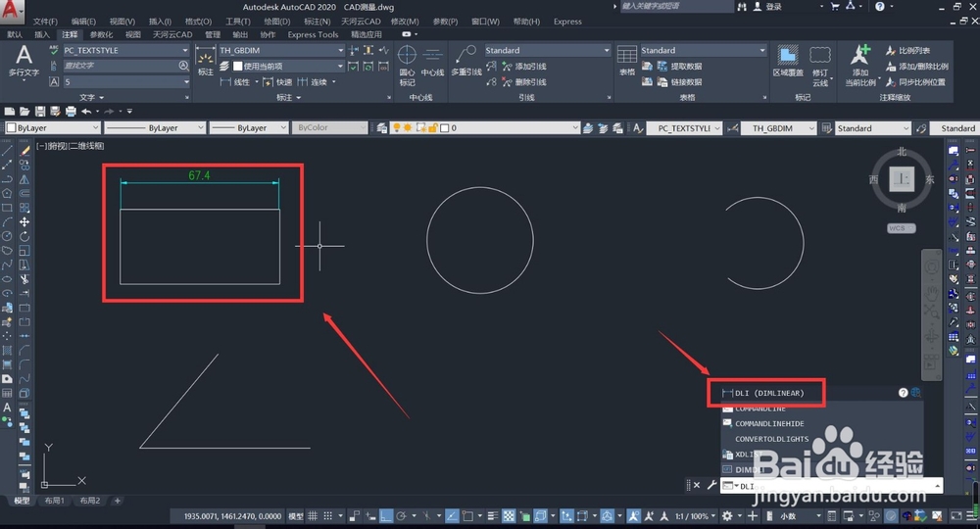Screen dimensions: 980x529
Task: Switch to the Express Tools ribbon tab
Action: [313, 34]
